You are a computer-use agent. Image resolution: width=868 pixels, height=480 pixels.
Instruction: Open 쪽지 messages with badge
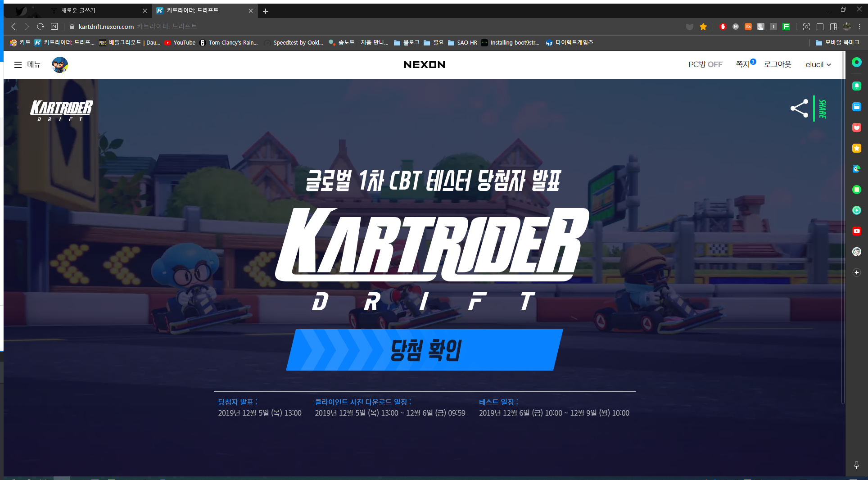(x=746, y=64)
